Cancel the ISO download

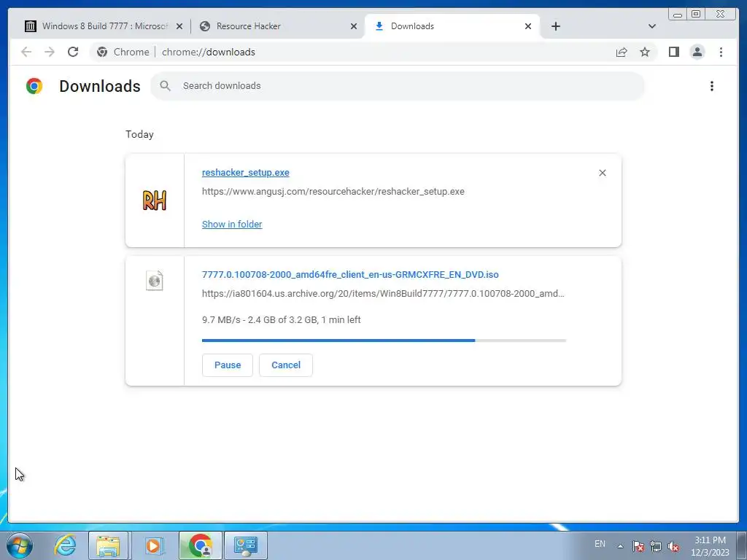(286, 365)
